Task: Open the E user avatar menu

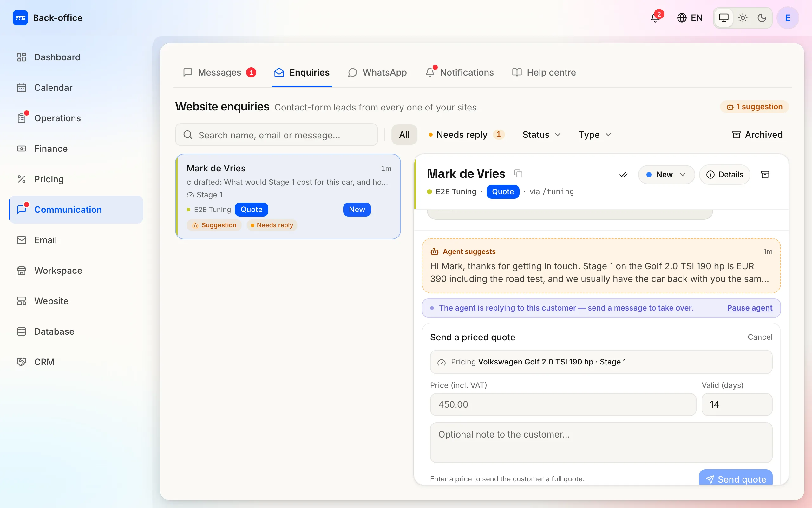Action: click(x=788, y=18)
